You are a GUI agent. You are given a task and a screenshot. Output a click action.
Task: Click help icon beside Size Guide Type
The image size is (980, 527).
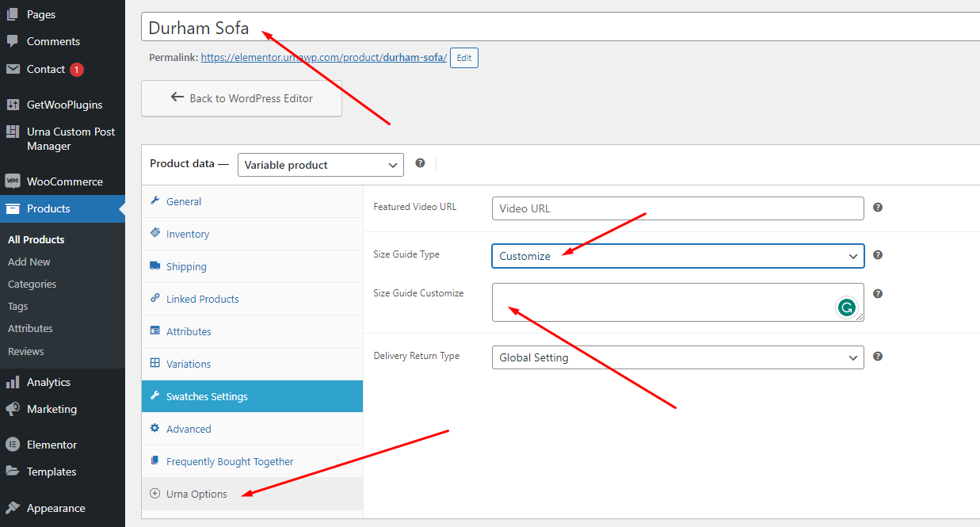coord(878,255)
